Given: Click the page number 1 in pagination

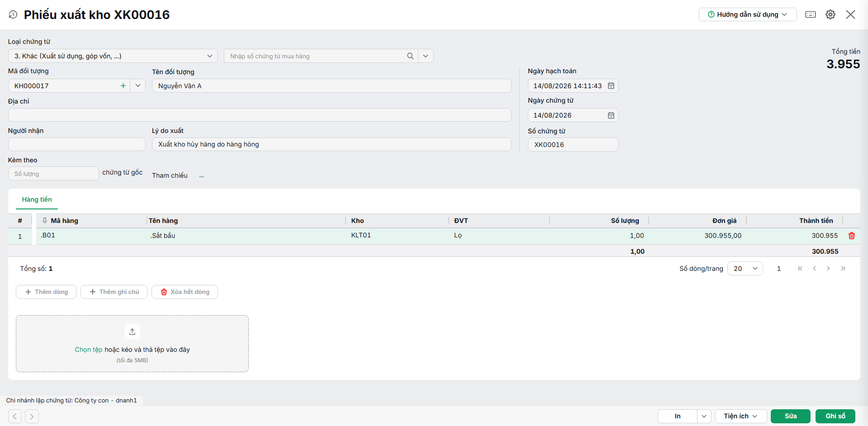Looking at the screenshot, I should [779, 269].
